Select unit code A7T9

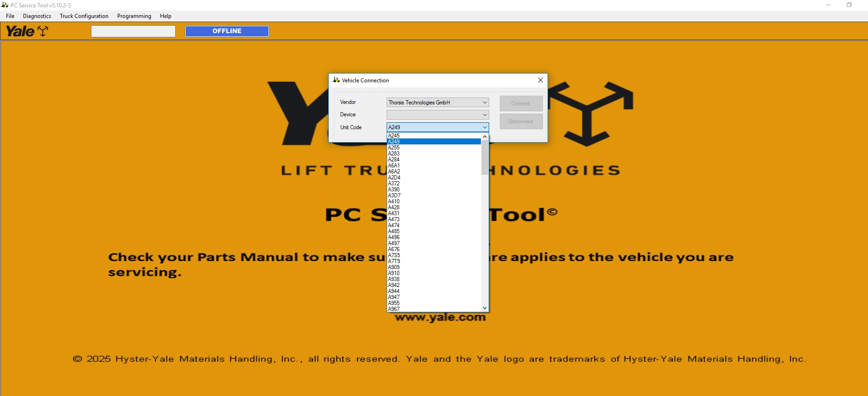click(x=434, y=261)
